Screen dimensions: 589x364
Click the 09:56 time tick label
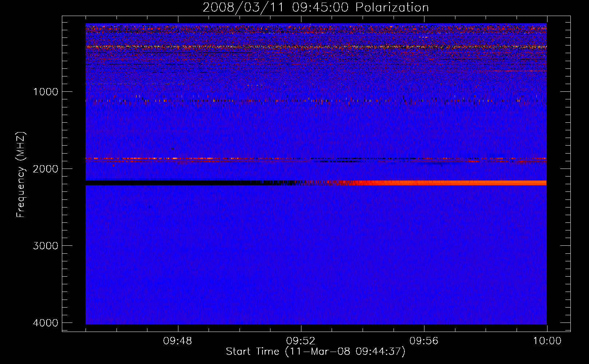[424, 341]
